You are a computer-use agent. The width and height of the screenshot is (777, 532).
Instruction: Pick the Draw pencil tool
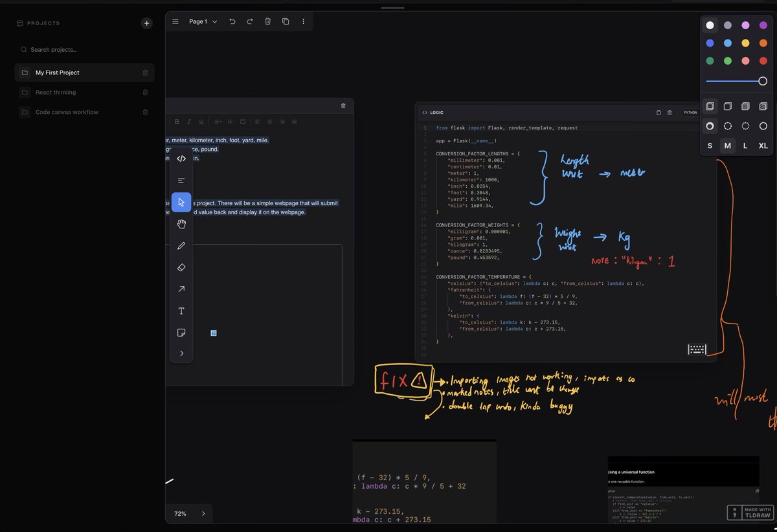(x=181, y=246)
